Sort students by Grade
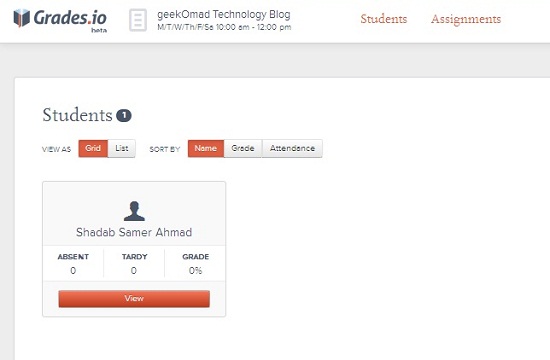 click(x=243, y=148)
